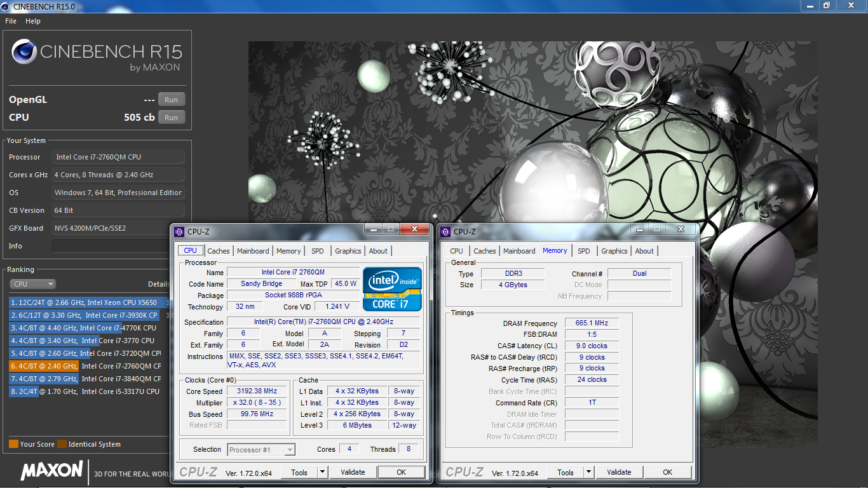Switch to SPD tab in right CPU-Z window
This screenshot has width=868, height=488.
tap(584, 251)
